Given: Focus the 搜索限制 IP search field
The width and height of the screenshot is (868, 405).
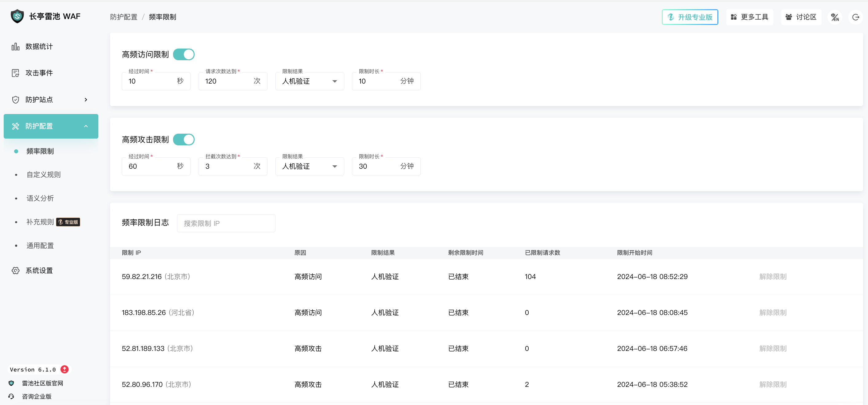Looking at the screenshot, I should coord(226,223).
